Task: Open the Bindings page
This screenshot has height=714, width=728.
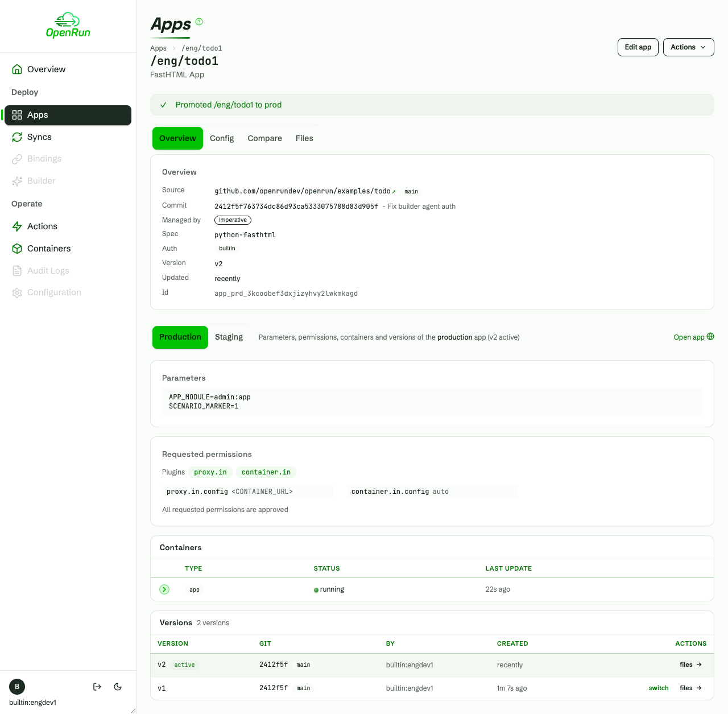Action: 68,159
